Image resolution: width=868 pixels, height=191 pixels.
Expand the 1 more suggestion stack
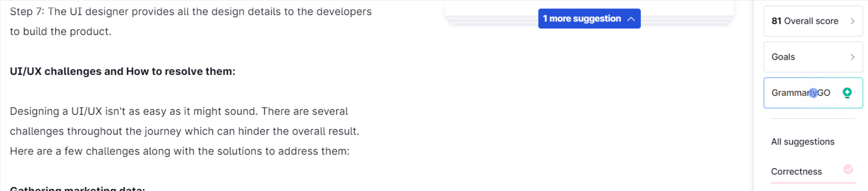(x=589, y=18)
